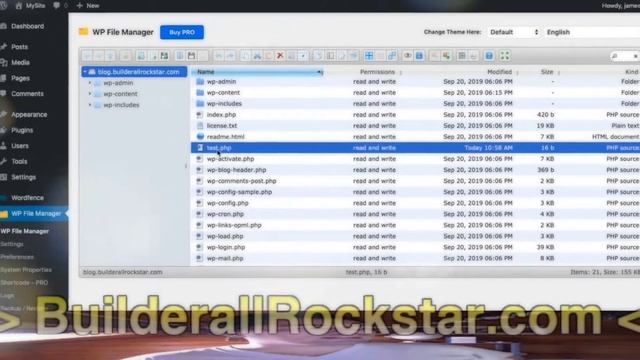
Task: Select the wp-admin folder in the tree
Action: pyautogui.click(x=118, y=83)
